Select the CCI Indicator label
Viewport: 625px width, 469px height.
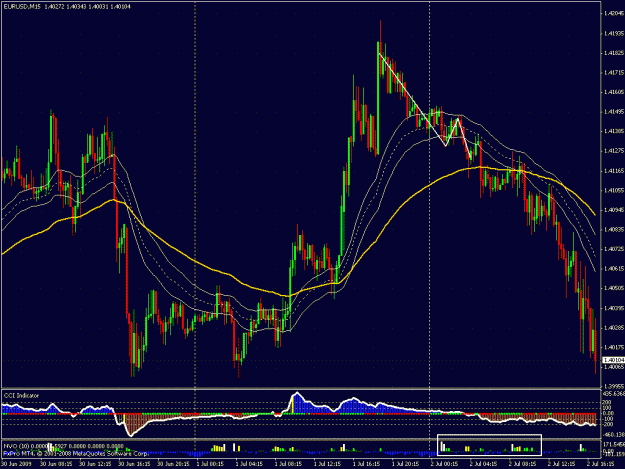[x=21, y=396]
